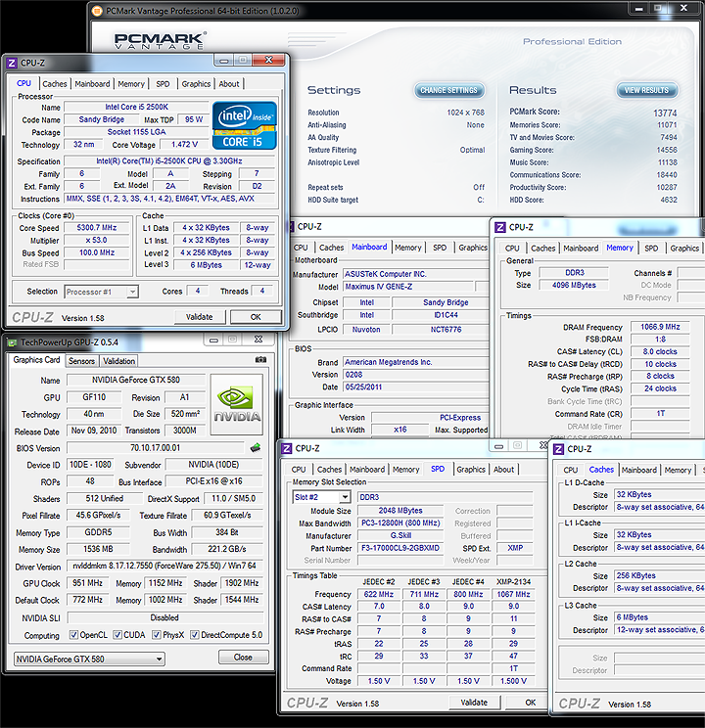Toggle the PhysX checkbox in GPU-Z

click(x=157, y=635)
